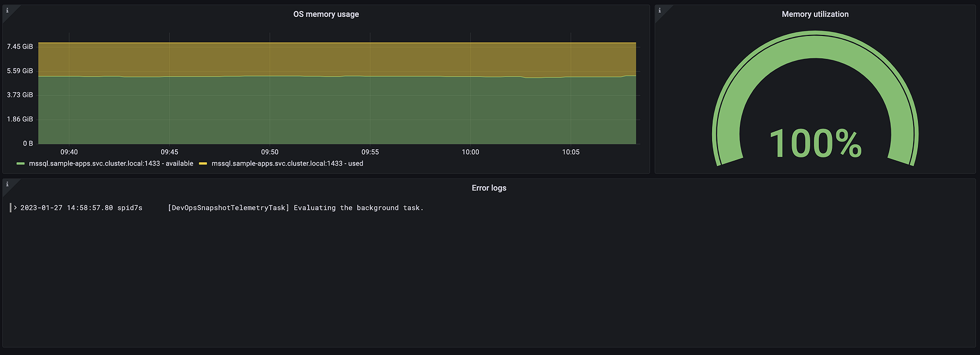Click the log timestamp 2023-01-27 14:58:57.80
The image size is (980, 355).
[x=66, y=208]
